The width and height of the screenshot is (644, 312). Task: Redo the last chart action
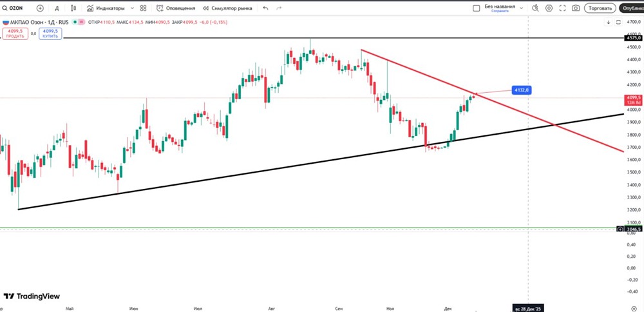coord(279,8)
